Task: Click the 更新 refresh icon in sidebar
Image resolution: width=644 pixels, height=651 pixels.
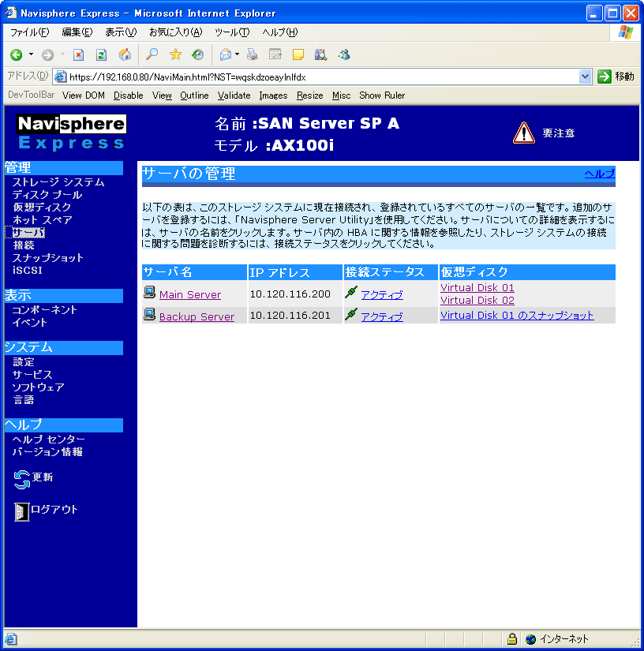Action: (22, 479)
